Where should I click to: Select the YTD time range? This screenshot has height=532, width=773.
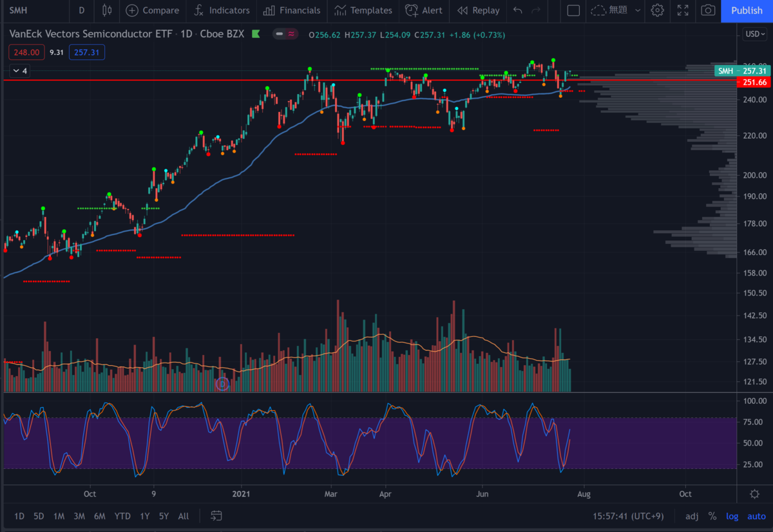(122, 516)
